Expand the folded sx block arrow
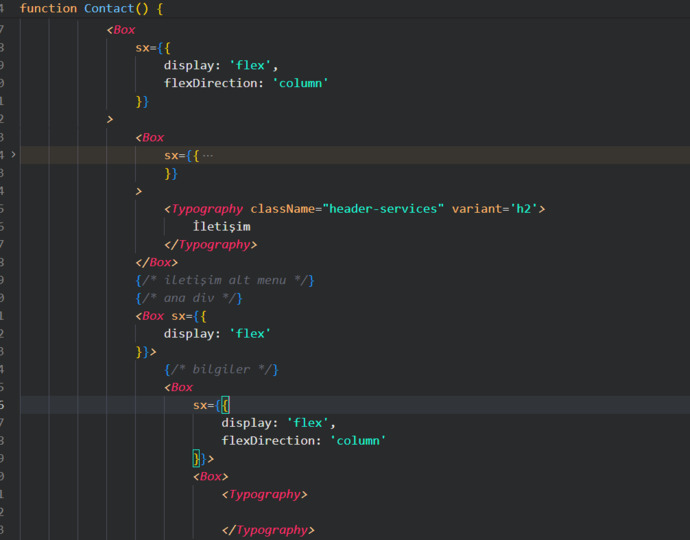690x540 pixels. pos(14,154)
